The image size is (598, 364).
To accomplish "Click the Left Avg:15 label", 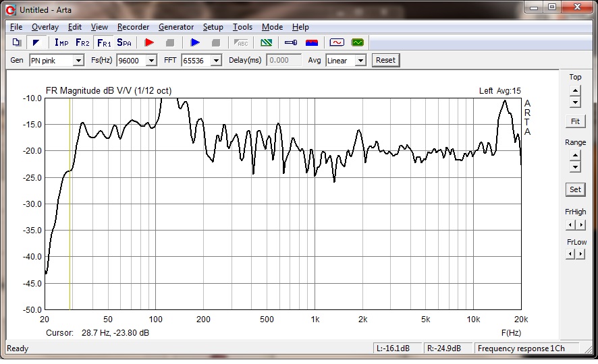I will (x=499, y=91).
